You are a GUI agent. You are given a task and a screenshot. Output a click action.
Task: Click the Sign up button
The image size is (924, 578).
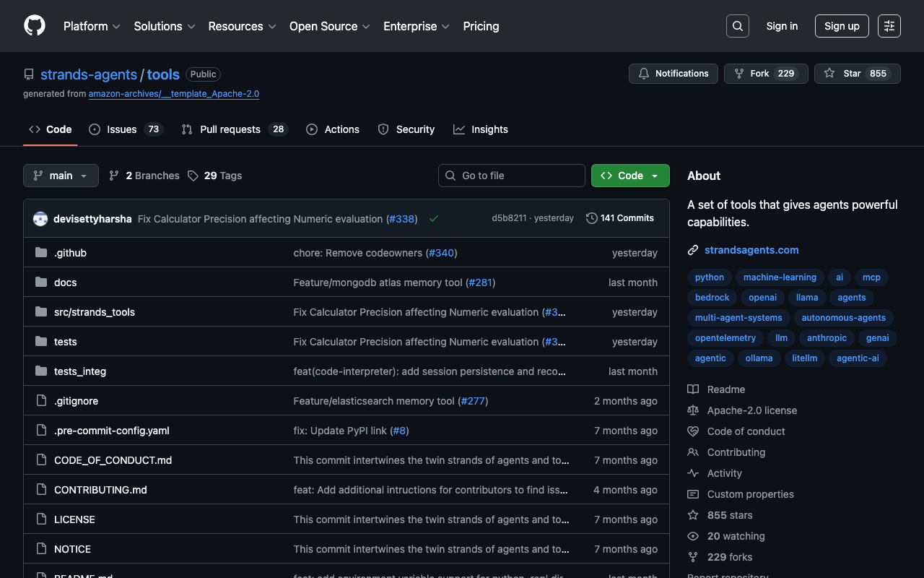pos(842,26)
